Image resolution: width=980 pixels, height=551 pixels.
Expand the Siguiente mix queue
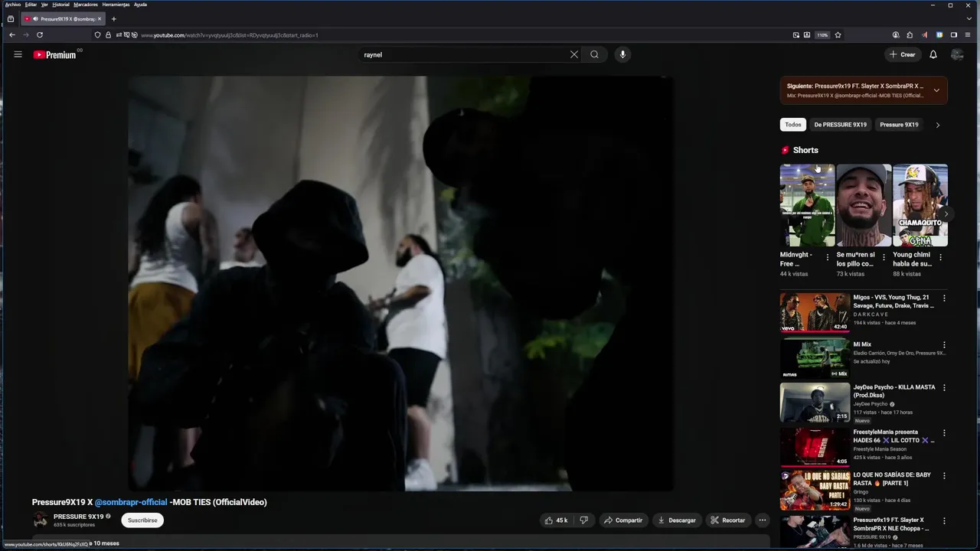[936, 90]
